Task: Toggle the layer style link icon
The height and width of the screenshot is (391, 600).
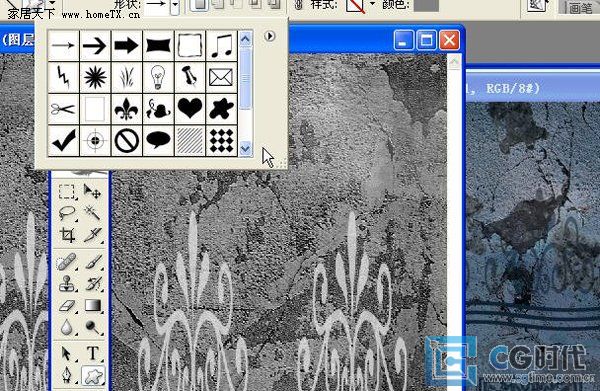Action: (299, 5)
